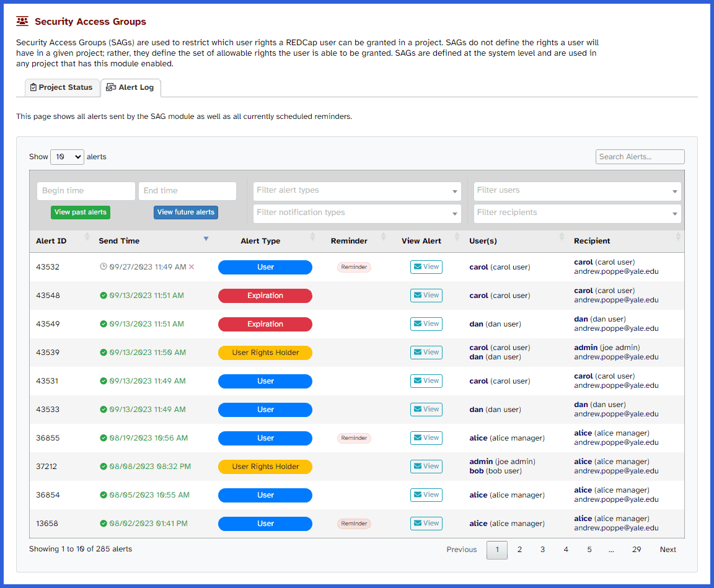View alert 37212

point(426,467)
